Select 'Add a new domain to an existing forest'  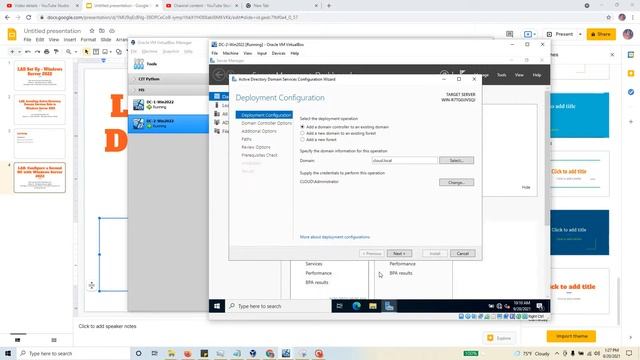tap(302, 133)
